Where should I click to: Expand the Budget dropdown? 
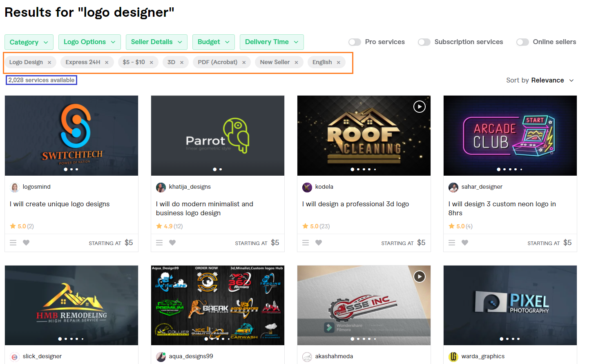tap(214, 42)
